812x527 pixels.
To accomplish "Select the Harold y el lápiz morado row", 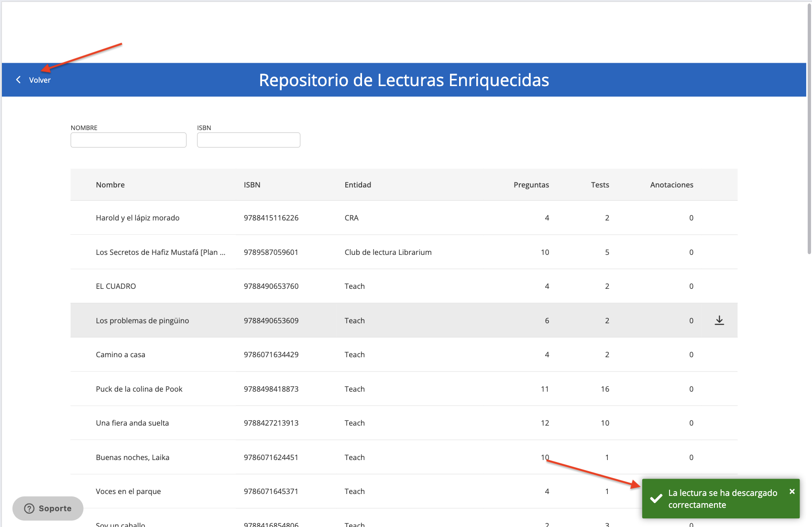I will [x=404, y=218].
